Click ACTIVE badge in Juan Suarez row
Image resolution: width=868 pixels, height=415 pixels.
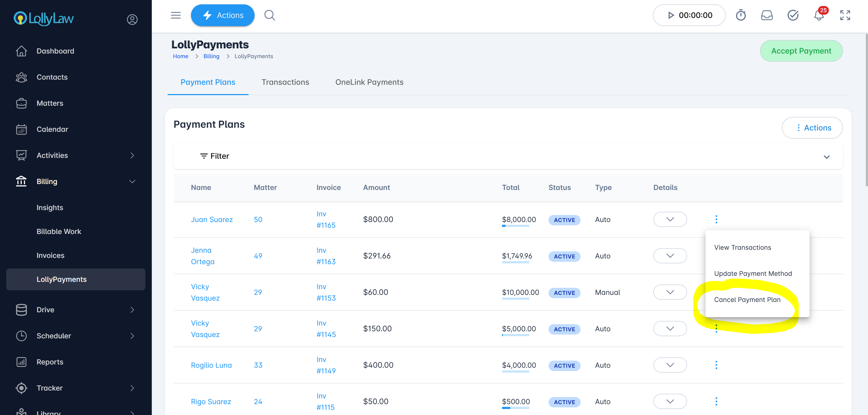564,220
